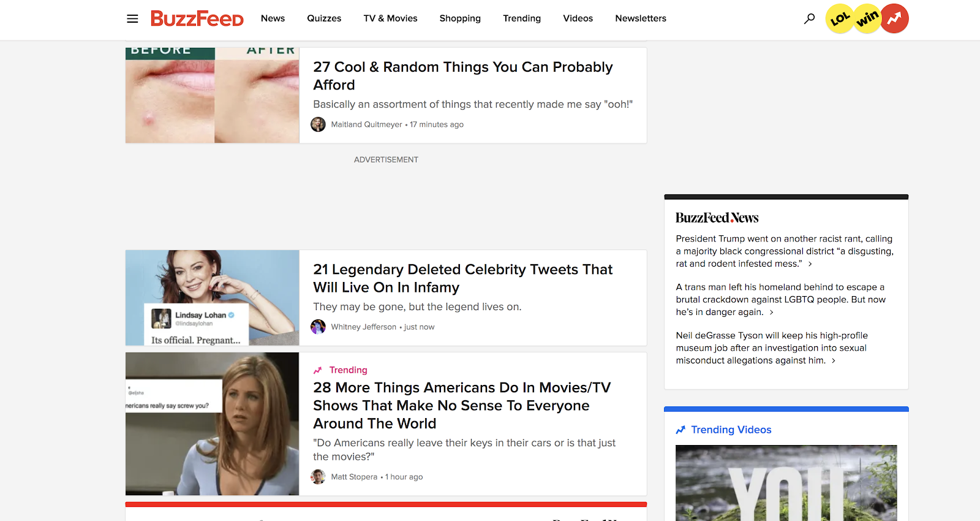Click the '1 hour ago' timestamp
Screen dimensions: 980x521
point(404,477)
